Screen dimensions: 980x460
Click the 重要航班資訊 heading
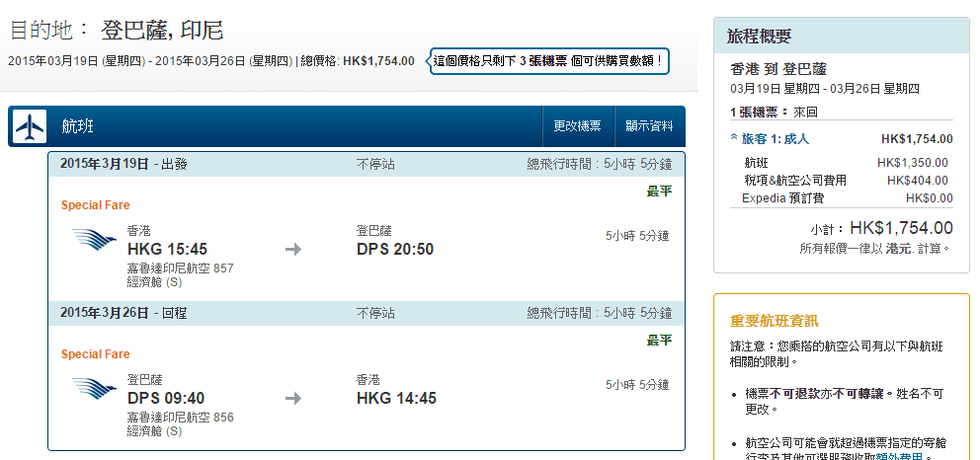click(x=774, y=321)
